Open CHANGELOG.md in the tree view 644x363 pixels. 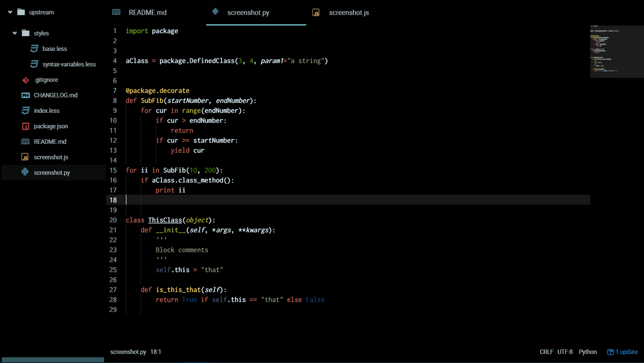(56, 95)
